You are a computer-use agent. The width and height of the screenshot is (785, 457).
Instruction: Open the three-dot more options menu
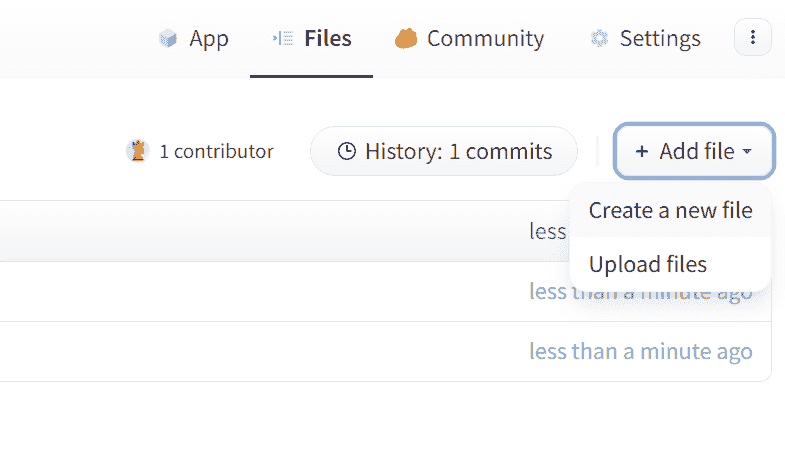[x=753, y=38]
